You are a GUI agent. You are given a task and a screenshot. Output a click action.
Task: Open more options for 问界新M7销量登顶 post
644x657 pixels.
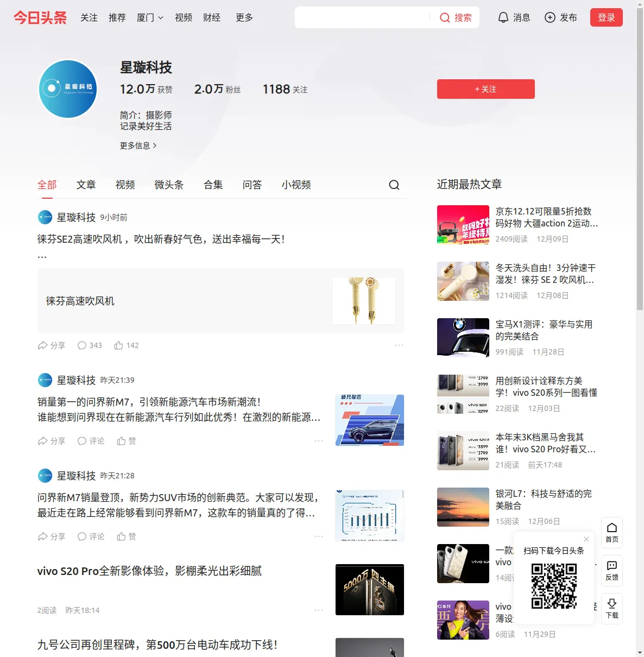[319, 536]
